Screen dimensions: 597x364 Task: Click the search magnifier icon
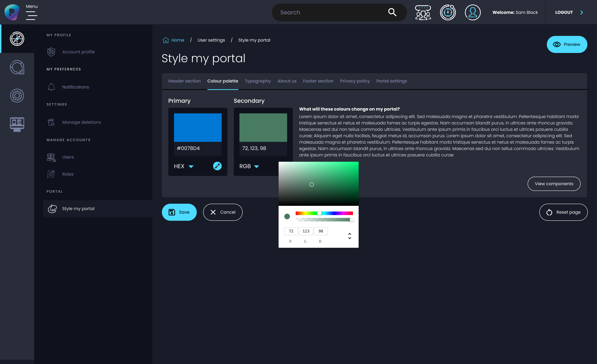(392, 12)
